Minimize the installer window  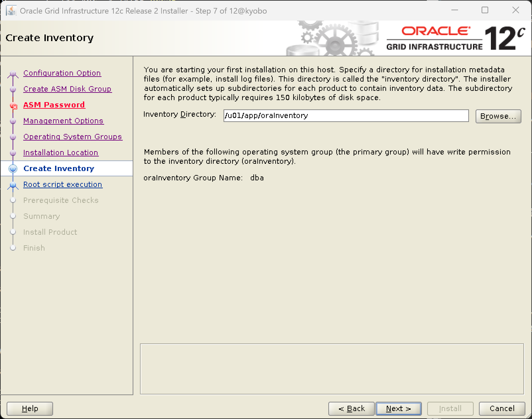pyautogui.click(x=455, y=10)
